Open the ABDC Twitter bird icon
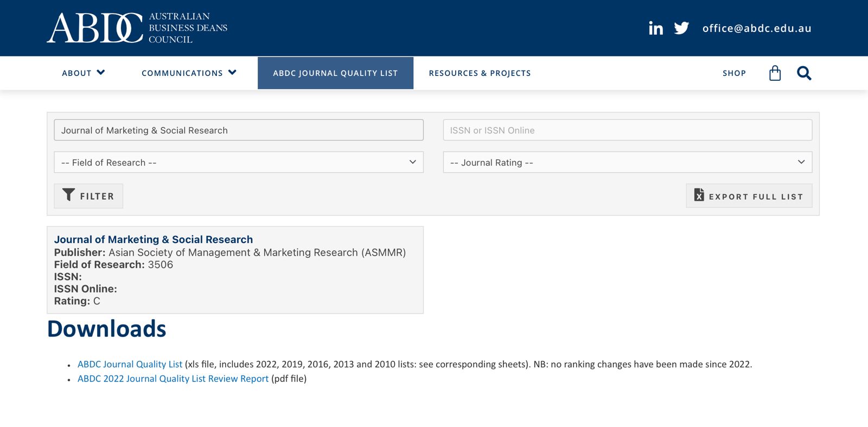The height and width of the screenshot is (427, 868). (681, 28)
